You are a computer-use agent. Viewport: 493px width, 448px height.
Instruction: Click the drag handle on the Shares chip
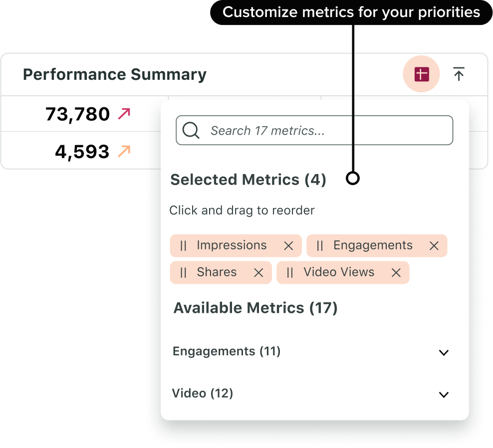184,272
